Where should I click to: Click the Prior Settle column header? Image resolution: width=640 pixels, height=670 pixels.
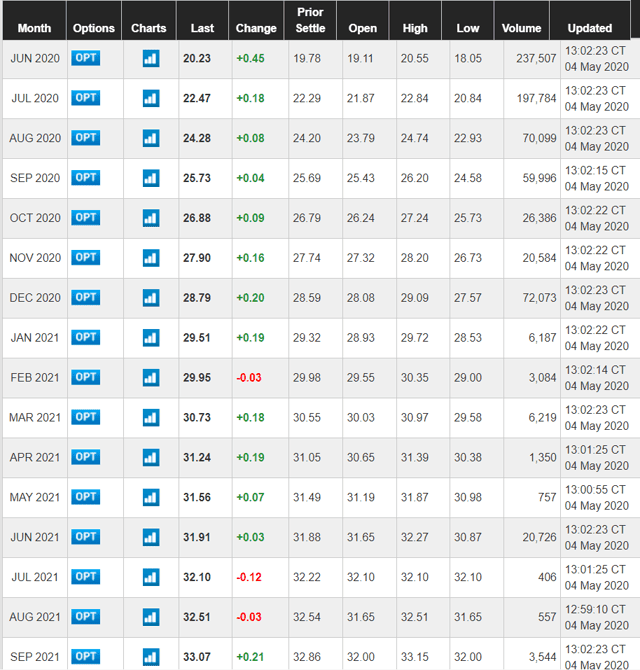(x=310, y=20)
